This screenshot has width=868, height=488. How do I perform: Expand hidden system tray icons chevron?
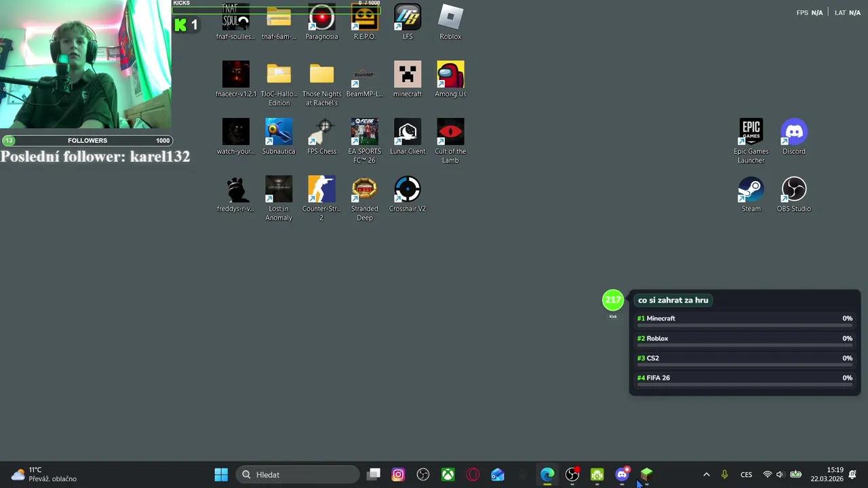pyautogui.click(x=706, y=474)
